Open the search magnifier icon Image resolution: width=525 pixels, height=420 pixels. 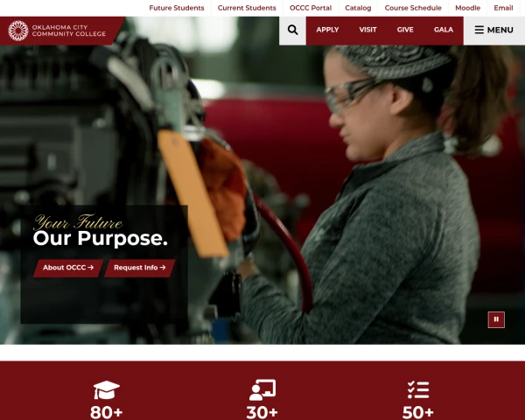pyautogui.click(x=292, y=30)
